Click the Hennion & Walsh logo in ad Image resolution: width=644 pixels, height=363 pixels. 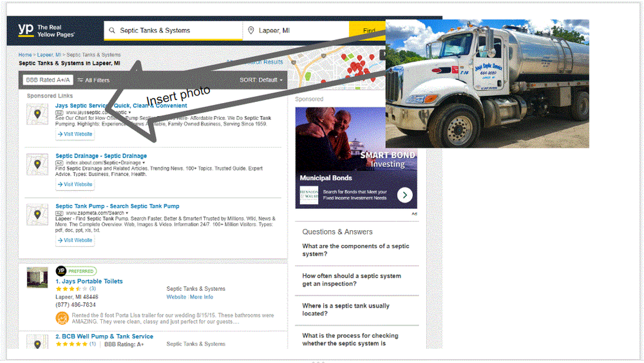(309, 195)
